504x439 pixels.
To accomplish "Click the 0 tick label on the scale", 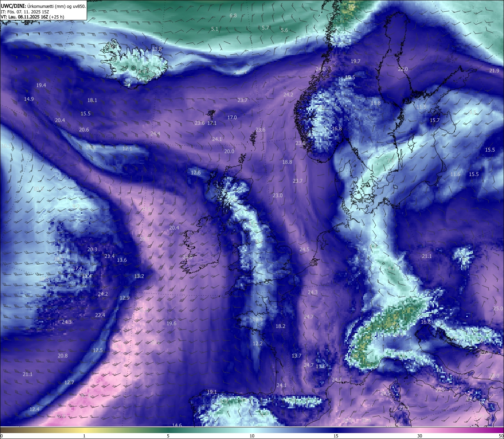I will pyautogui.click(x=2, y=436).
